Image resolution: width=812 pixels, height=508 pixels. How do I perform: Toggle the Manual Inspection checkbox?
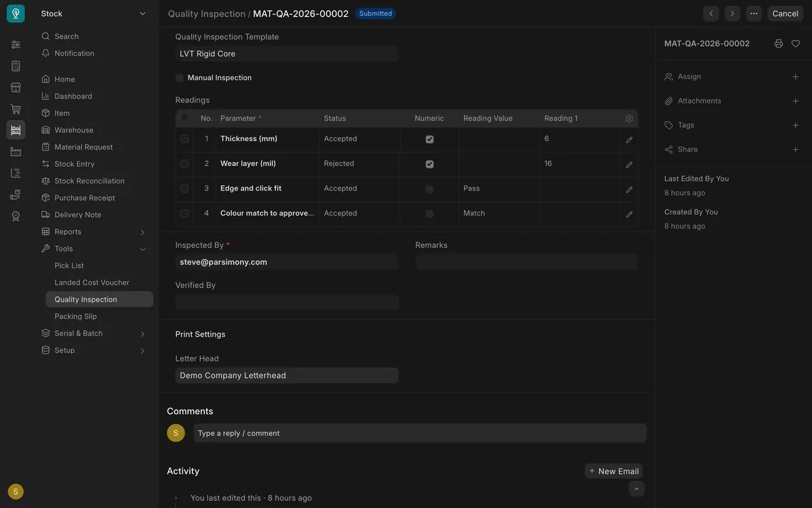coord(180,78)
